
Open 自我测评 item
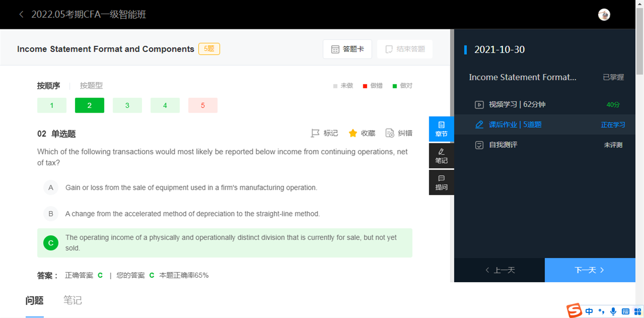point(545,145)
